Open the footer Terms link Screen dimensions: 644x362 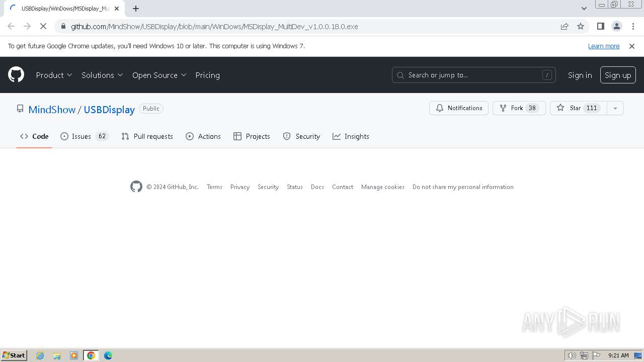pos(214,187)
